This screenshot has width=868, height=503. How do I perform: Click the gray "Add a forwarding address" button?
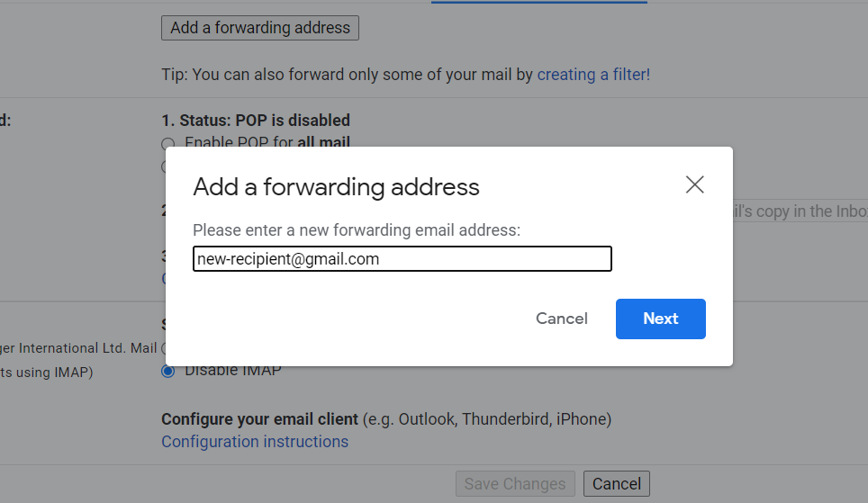259,28
